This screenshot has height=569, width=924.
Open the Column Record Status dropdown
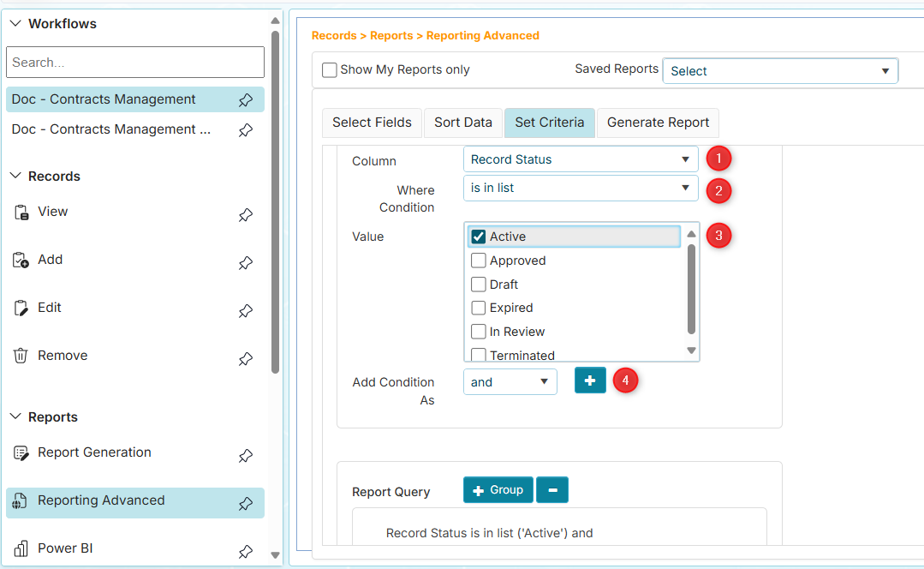pos(581,159)
